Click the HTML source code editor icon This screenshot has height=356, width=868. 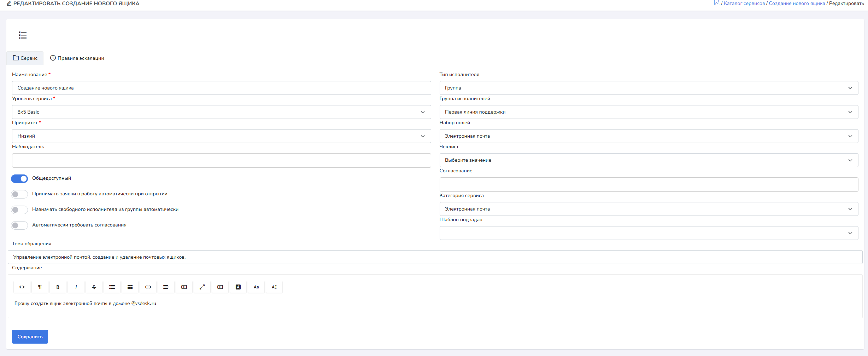pos(22,287)
